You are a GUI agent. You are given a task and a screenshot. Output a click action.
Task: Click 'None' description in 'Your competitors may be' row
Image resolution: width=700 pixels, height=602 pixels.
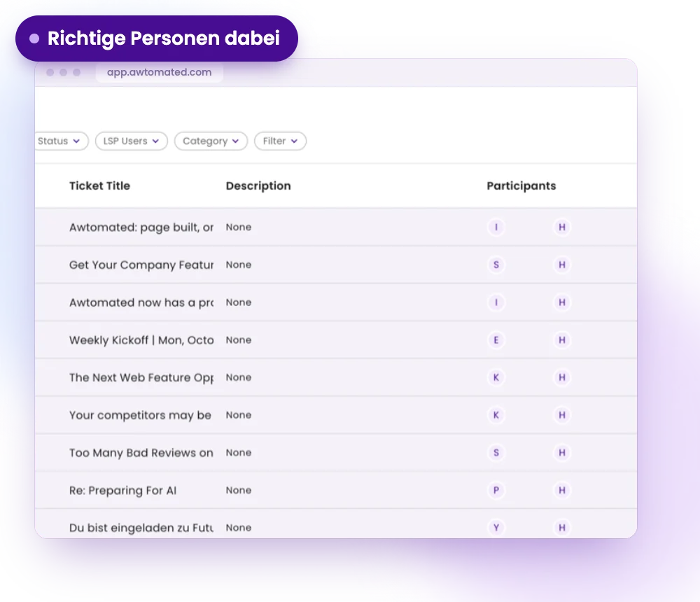[x=239, y=415]
